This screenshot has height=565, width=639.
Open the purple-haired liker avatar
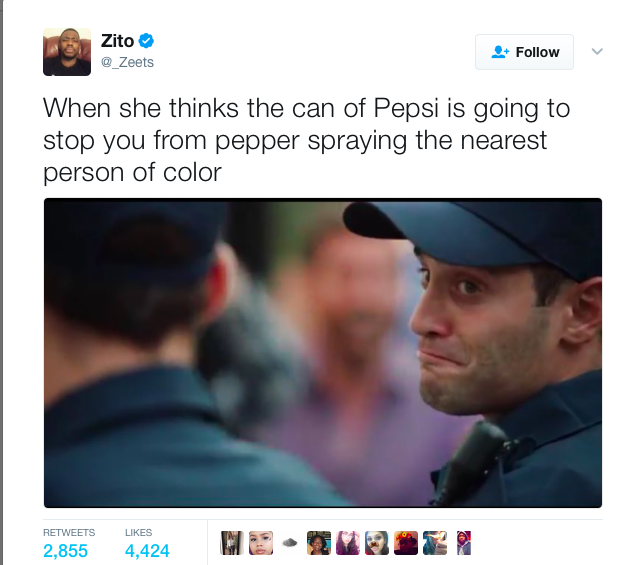[x=348, y=543]
